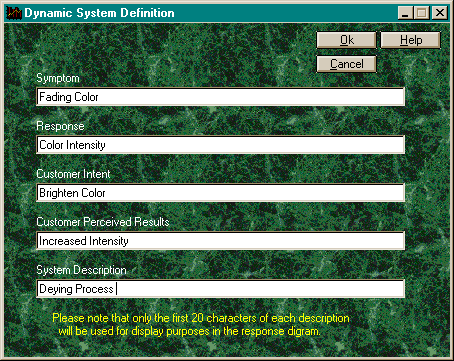The height and width of the screenshot is (361, 454).
Task: Open Help for this dialog
Action: (411, 40)
